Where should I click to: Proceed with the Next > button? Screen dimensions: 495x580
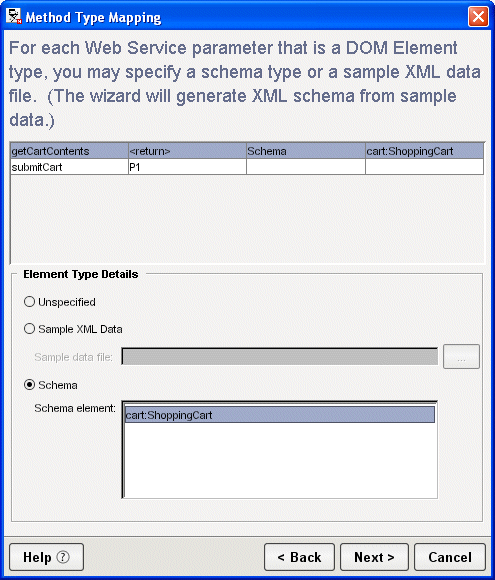click(374, 557)
